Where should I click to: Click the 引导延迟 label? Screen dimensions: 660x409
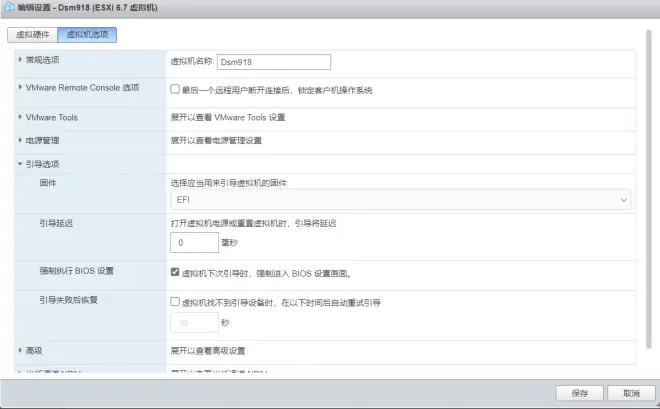click(x=56, y=223)
